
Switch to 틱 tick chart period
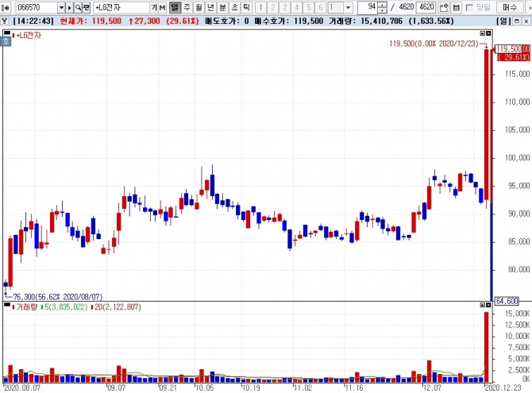click(246, 7)
